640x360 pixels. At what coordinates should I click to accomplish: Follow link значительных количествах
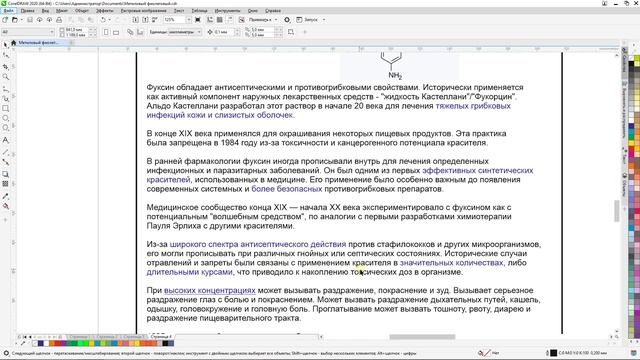(x=451, y=263)
